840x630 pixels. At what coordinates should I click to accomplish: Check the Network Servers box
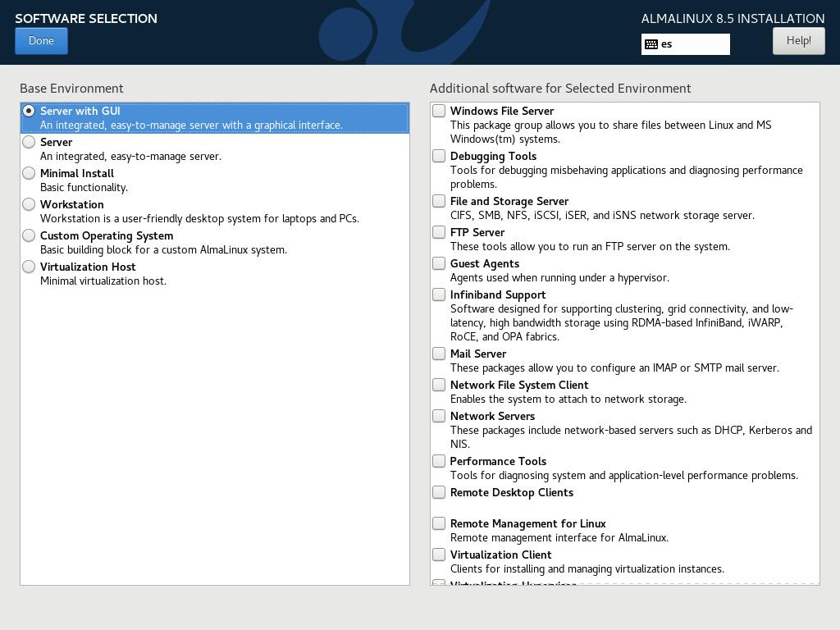[439, 416]
